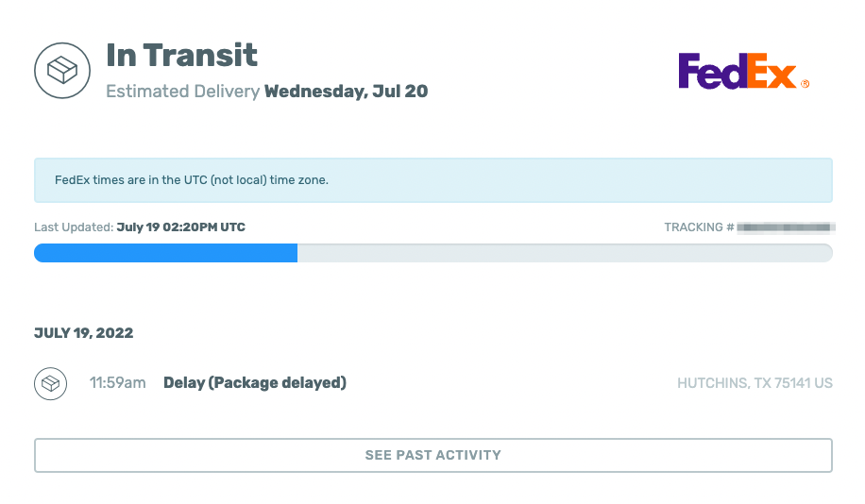The height and width of the screenshot is (504, 865).
Task: Select the "Wednesday, Jul 20" delivery date
Action: [346, 92]
